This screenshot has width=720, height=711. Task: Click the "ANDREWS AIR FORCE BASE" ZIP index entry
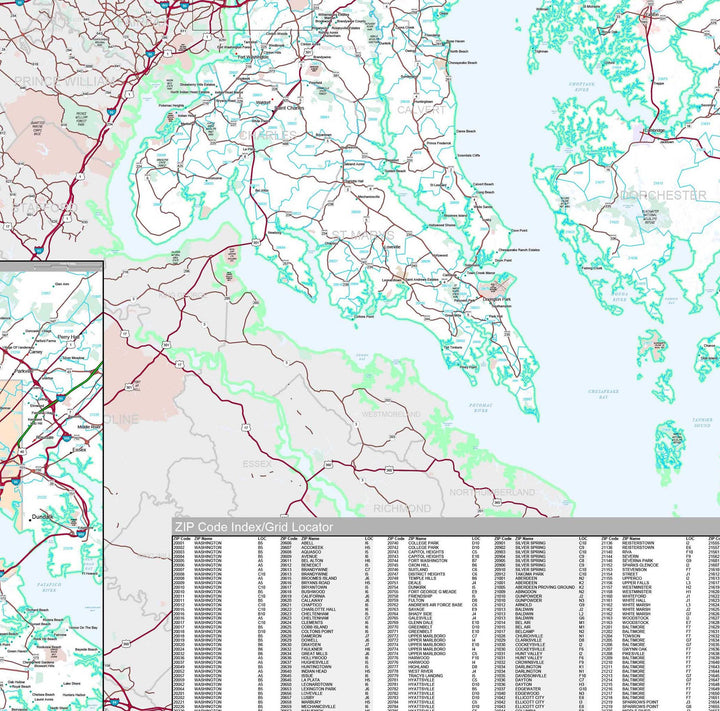(435, 604)
